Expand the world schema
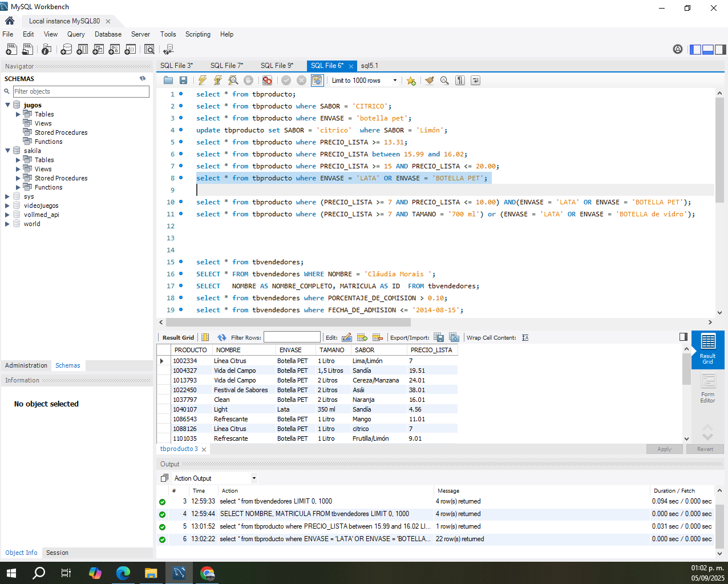The width and height of the screenshot is (728, 584). pyautogui.click(x=8, y=224)
